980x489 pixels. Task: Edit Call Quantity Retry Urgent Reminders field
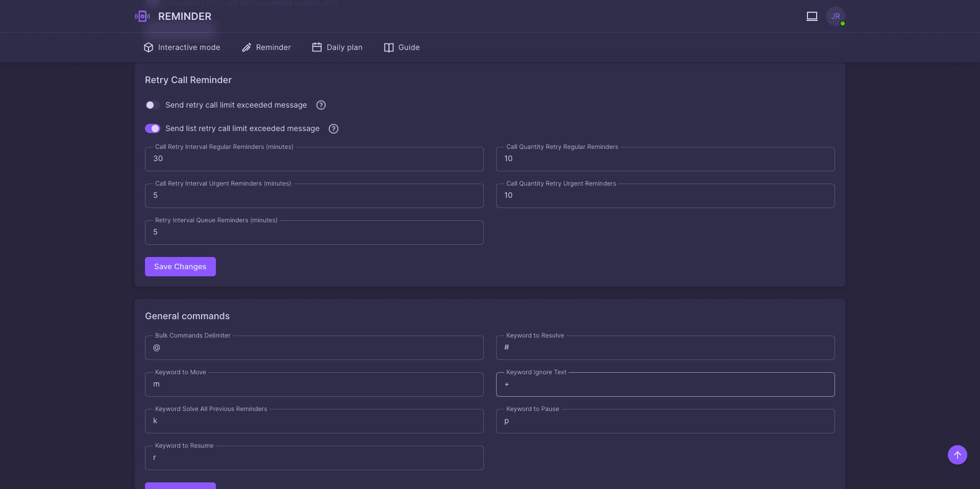(666, 196)
